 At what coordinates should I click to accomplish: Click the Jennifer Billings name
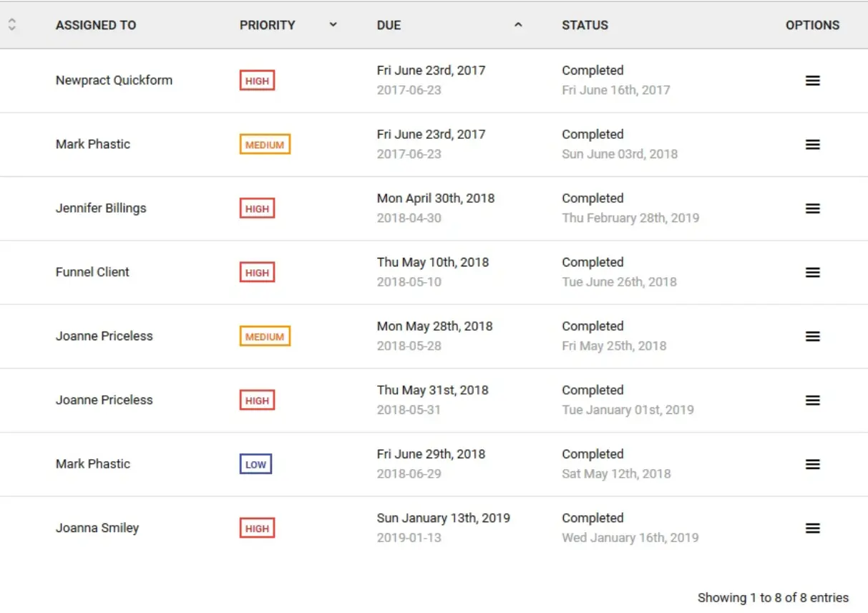[101, 208]
